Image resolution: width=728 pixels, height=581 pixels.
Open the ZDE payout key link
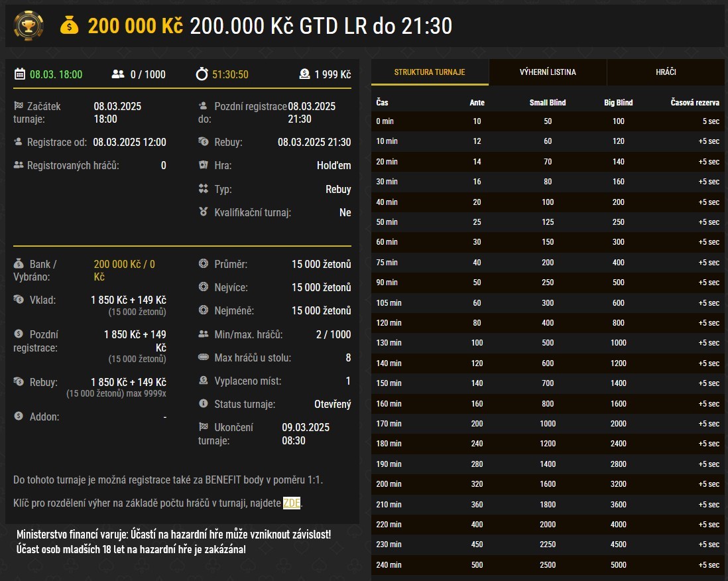pyautogui.click(x=292, y=503)
